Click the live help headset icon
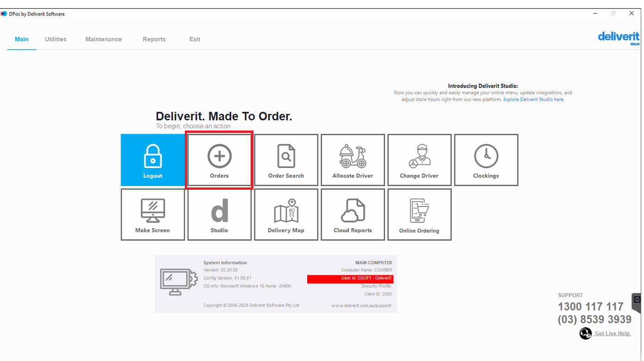 click(x=586, y=333)
